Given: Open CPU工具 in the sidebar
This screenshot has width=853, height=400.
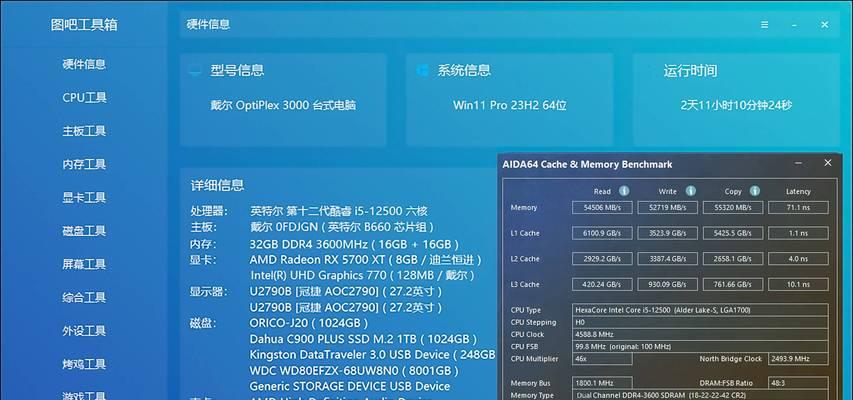Looking at the screenshot, I should point(84,97).
